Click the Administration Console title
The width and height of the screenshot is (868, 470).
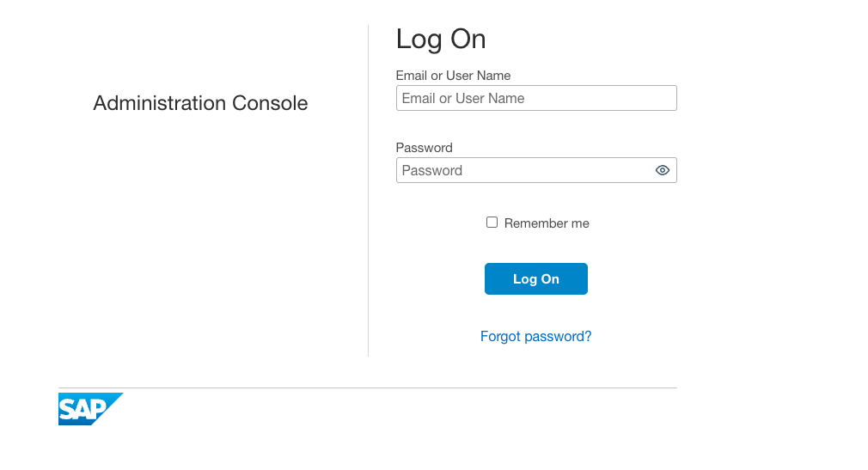200,103
